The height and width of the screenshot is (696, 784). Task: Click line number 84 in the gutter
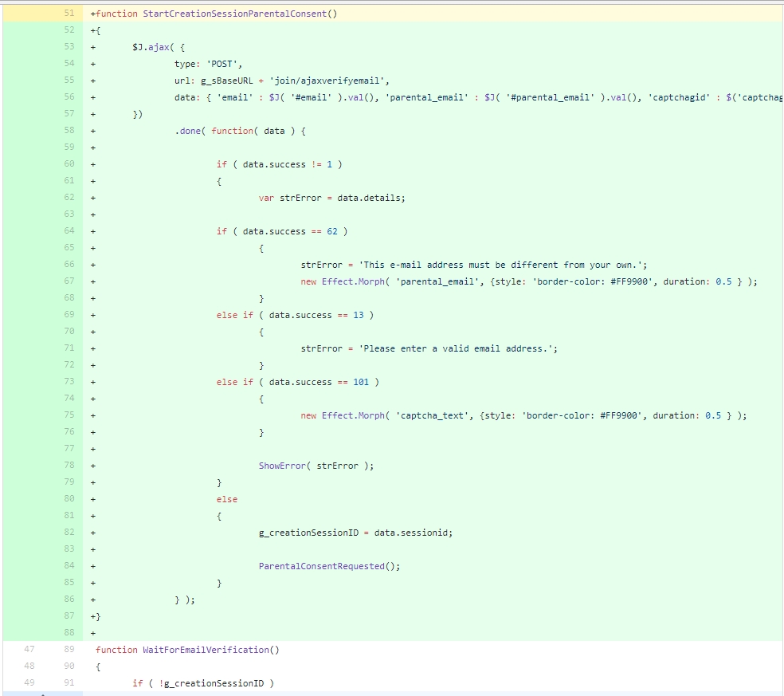(69, 565)
